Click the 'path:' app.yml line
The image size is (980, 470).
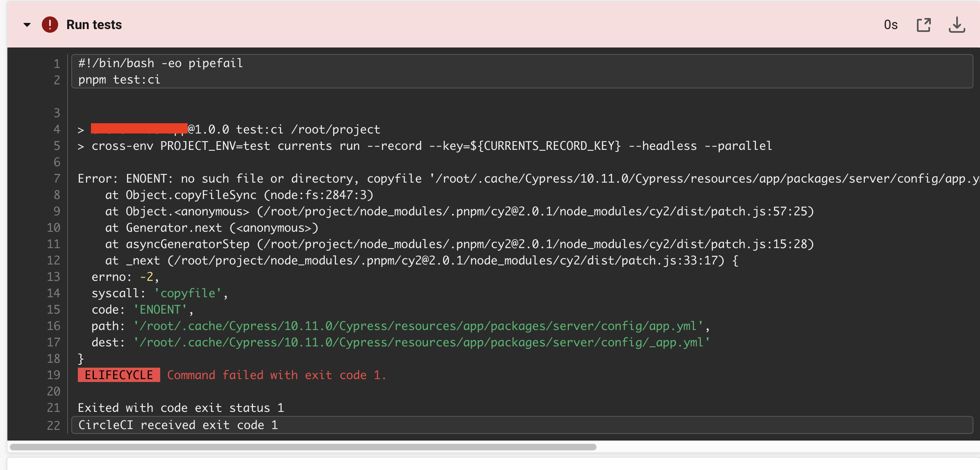coord(401,326)
